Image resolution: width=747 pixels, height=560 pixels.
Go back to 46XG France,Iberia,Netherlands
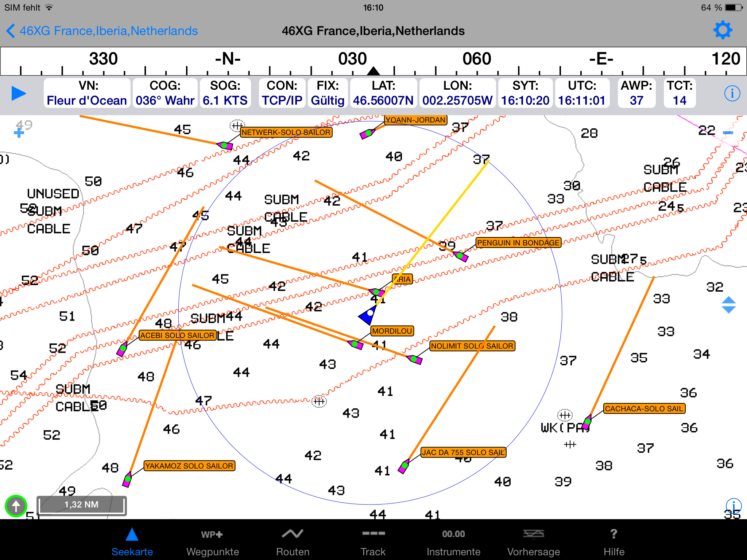(x=102, y=31)
